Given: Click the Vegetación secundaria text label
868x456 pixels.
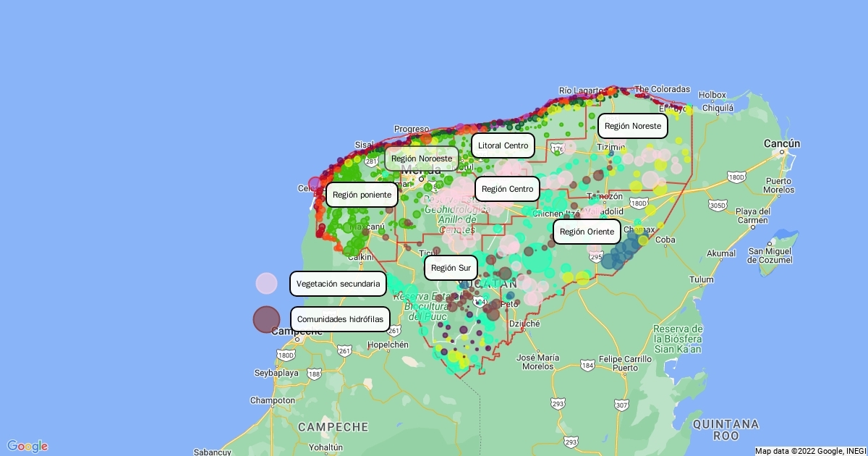Looking at the screenshot, I should (338, 284).
